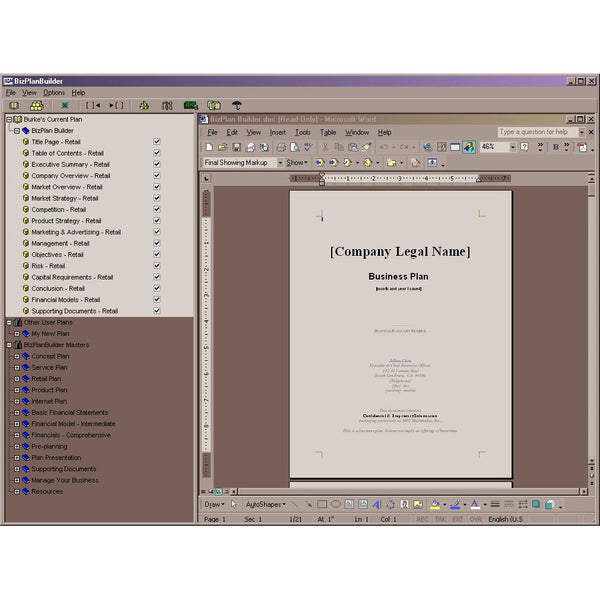Click the Type a question for help field
Viewport: 600px width, 600px height.
tap(538, 132)
